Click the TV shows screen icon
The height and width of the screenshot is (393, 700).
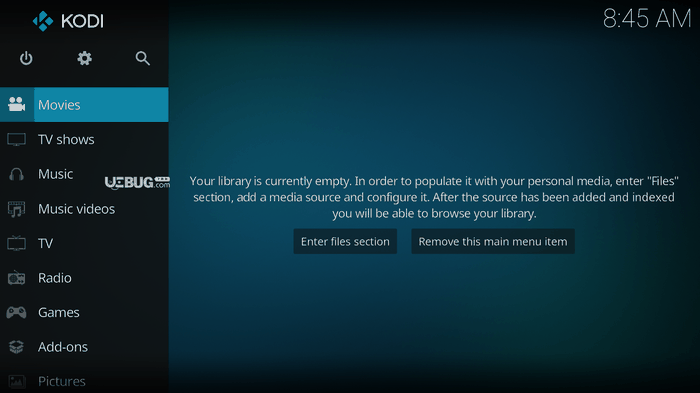click(17, 139)
